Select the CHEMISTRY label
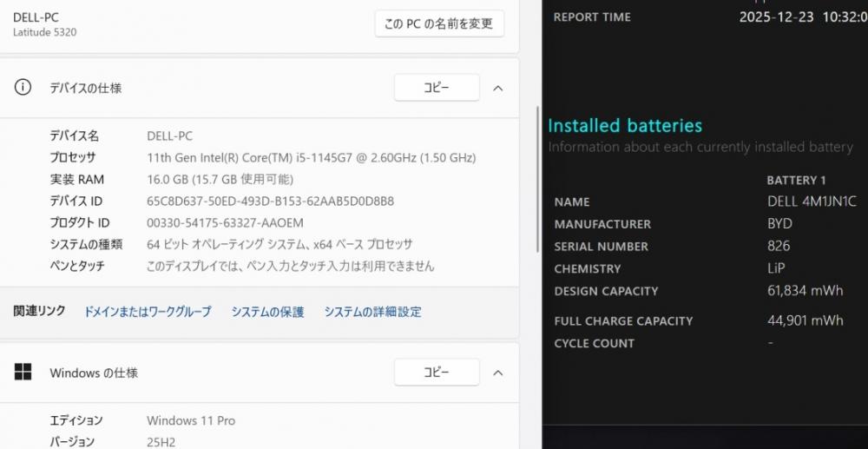 [588, 269]
